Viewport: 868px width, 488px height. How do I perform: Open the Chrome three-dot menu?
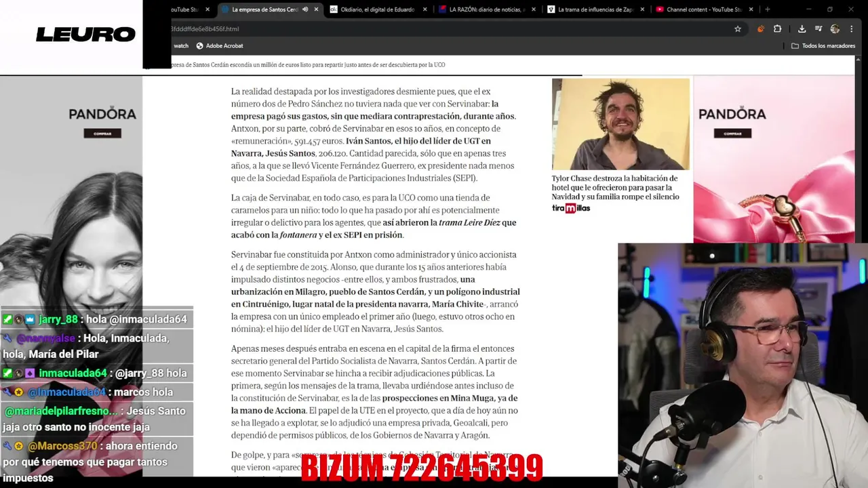[852, 29]
